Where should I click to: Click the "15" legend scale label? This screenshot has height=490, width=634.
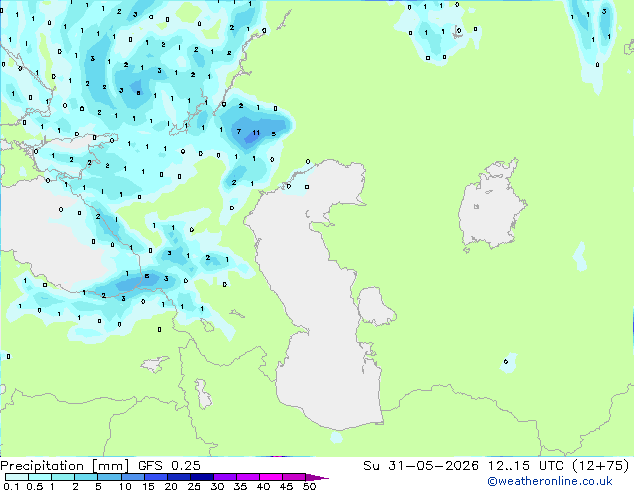[x=148, y=486]
